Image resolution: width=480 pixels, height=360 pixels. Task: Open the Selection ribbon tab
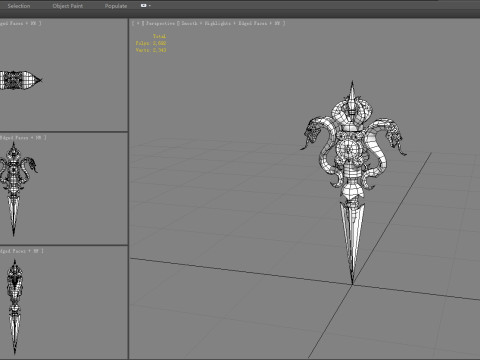click(19, 6)
